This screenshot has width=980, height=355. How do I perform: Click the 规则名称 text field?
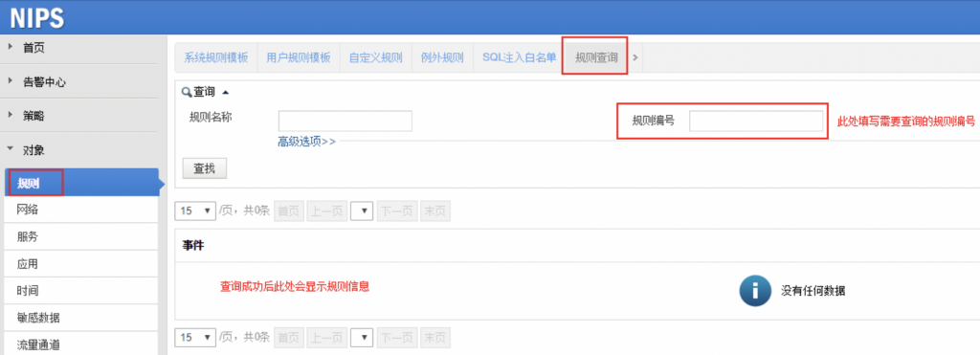[x=345, y=121]
